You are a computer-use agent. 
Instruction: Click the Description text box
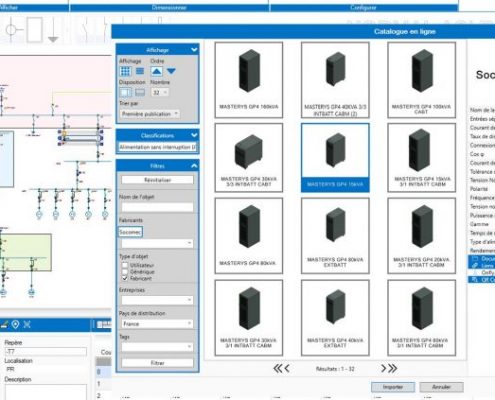46,392
